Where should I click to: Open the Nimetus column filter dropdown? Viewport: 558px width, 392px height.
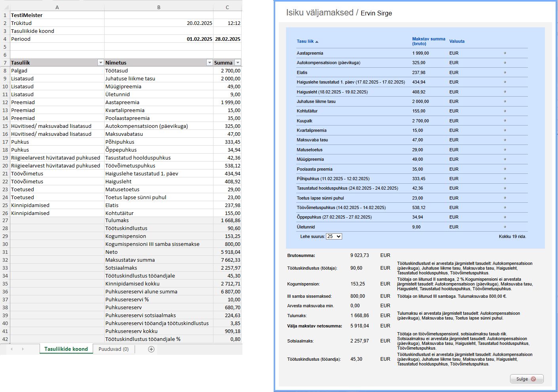[209, 63]
